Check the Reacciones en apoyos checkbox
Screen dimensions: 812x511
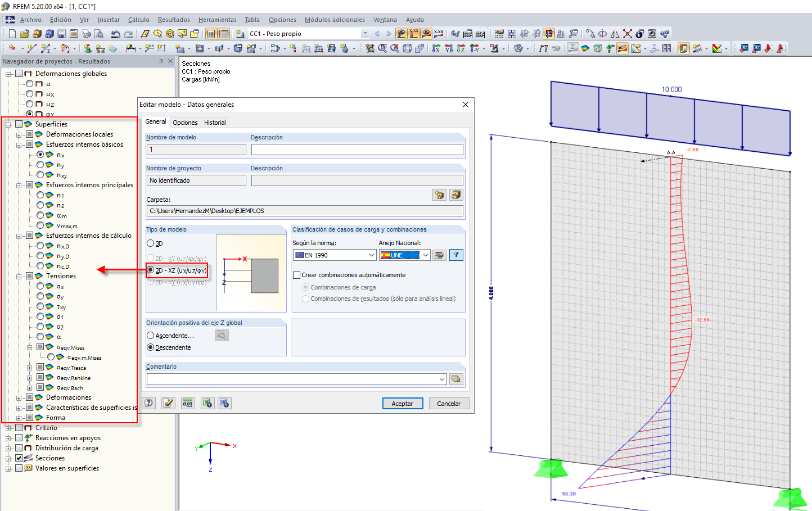point(19,438)
